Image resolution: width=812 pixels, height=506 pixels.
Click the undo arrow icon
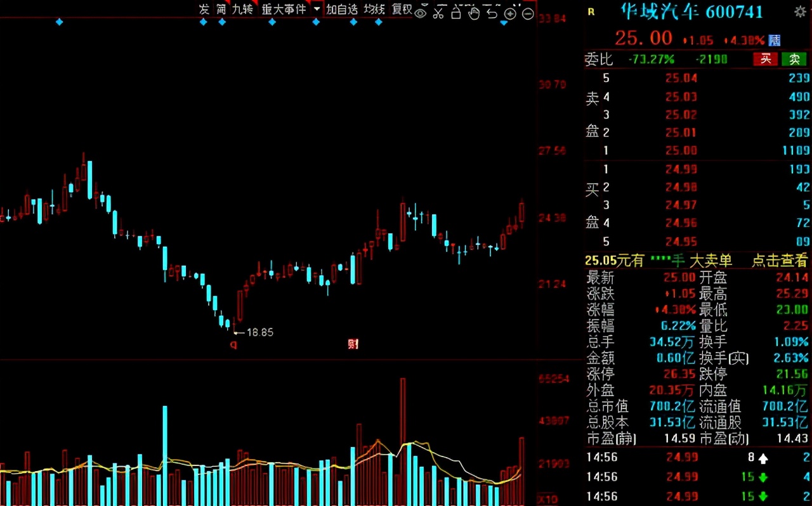point(492,13)
